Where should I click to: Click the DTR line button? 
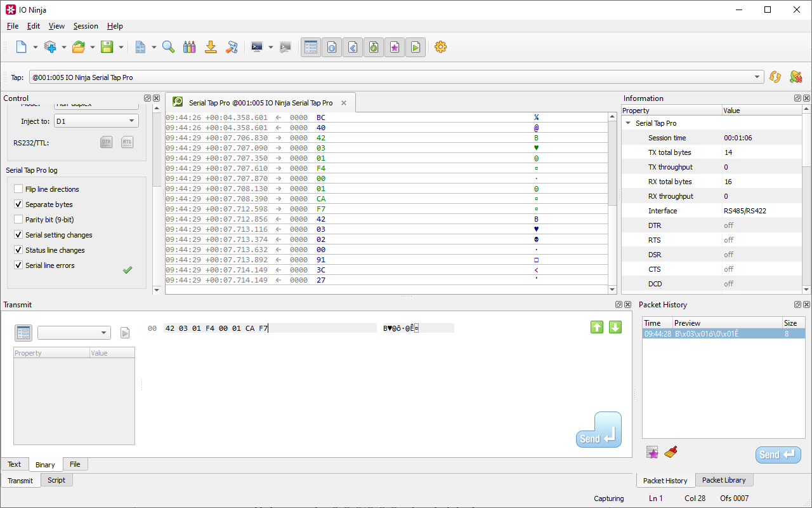pos(107,142)
